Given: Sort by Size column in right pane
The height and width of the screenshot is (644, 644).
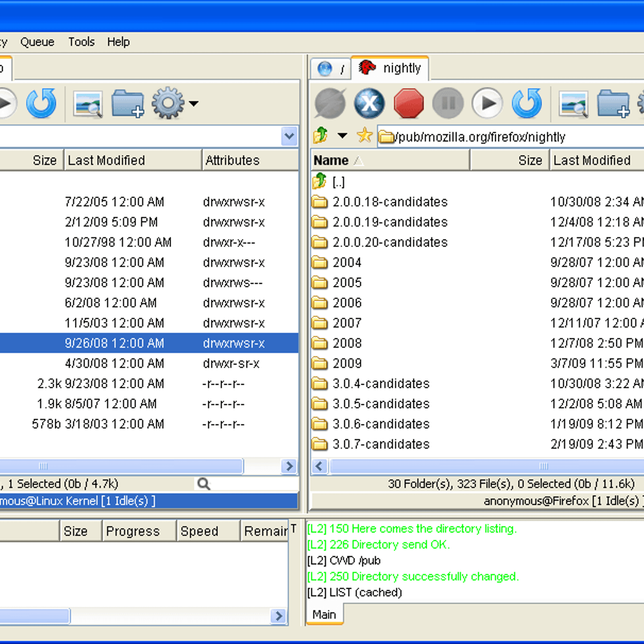Looking at the screenshot, I should 510,160.
